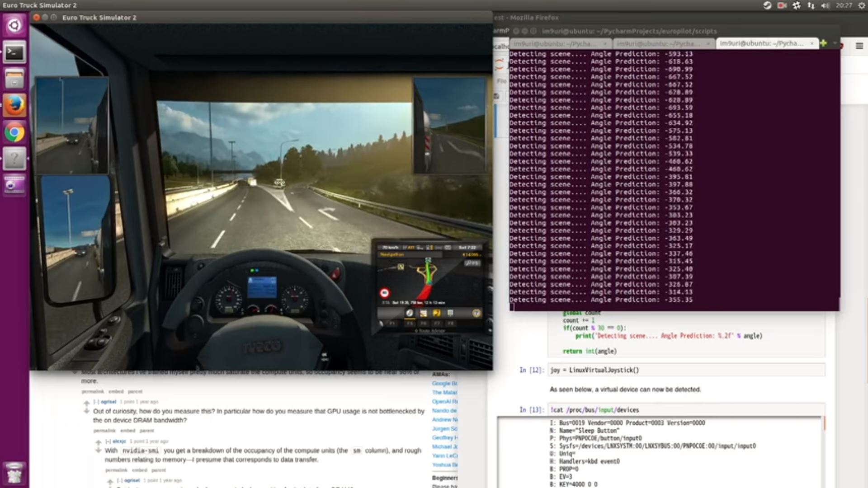Collapse alexjc's comment thread
Image resolution: width=868 pixels, height=488 pixels.
[108, 441]
